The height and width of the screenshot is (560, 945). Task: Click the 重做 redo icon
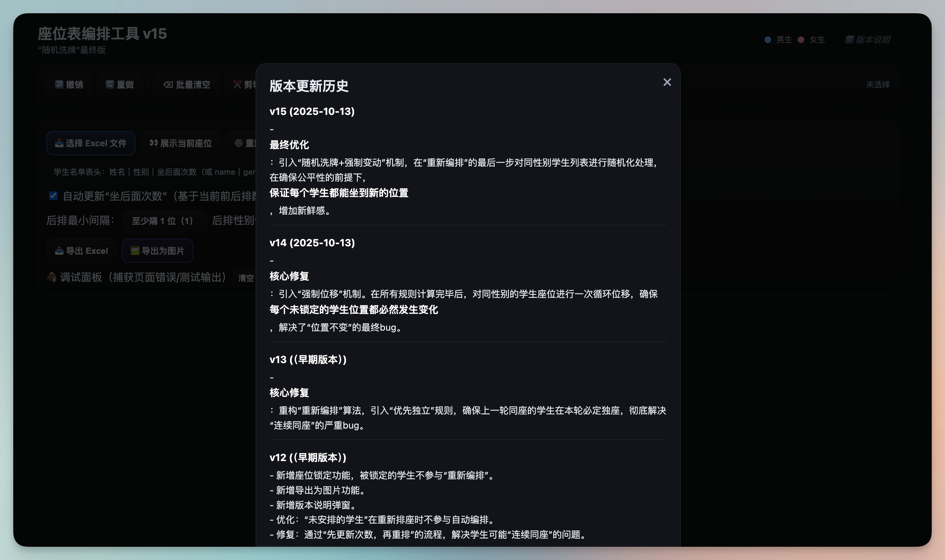point(110,84)
